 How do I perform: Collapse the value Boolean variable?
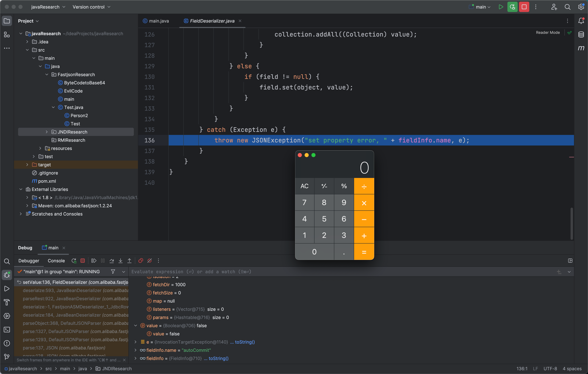pos(136,326)
